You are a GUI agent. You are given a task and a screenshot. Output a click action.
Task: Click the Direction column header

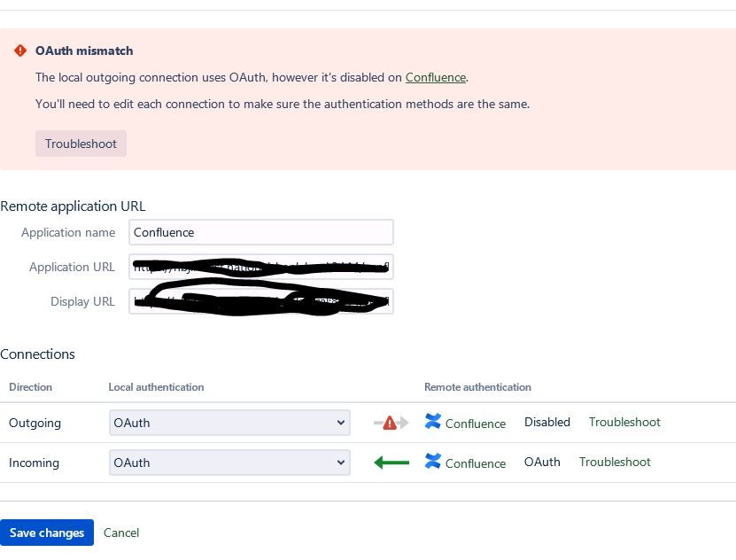tap(30, 387)
